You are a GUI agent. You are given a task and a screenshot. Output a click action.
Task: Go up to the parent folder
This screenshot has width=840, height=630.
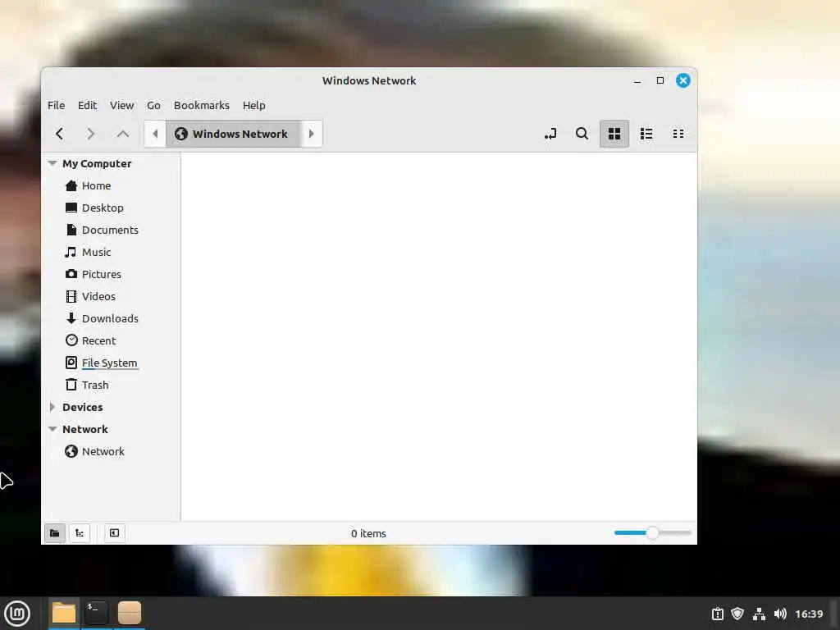point(123,134)
